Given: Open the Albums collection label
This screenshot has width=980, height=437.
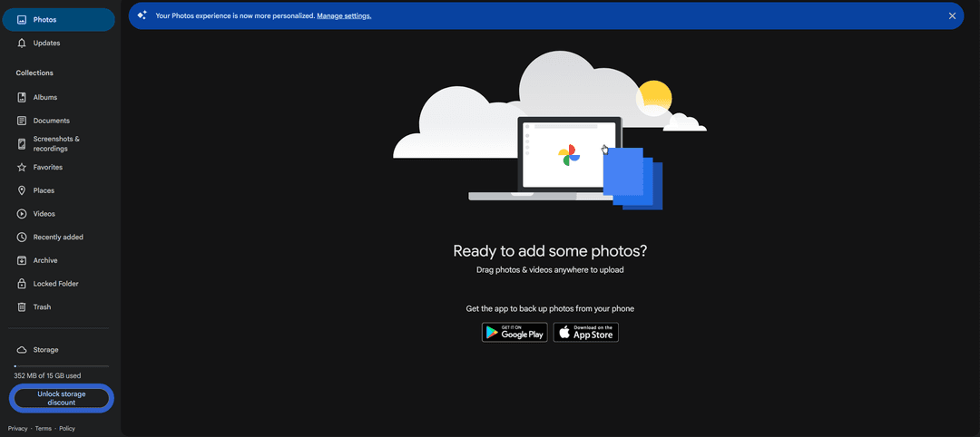Looking at the screenshot, I should coord(45,97).
